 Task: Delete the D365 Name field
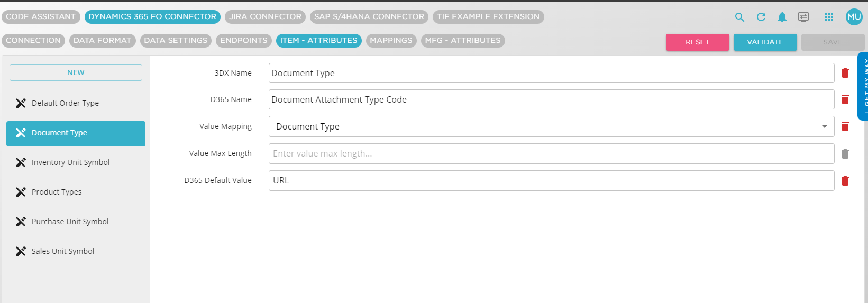(845, 99)
